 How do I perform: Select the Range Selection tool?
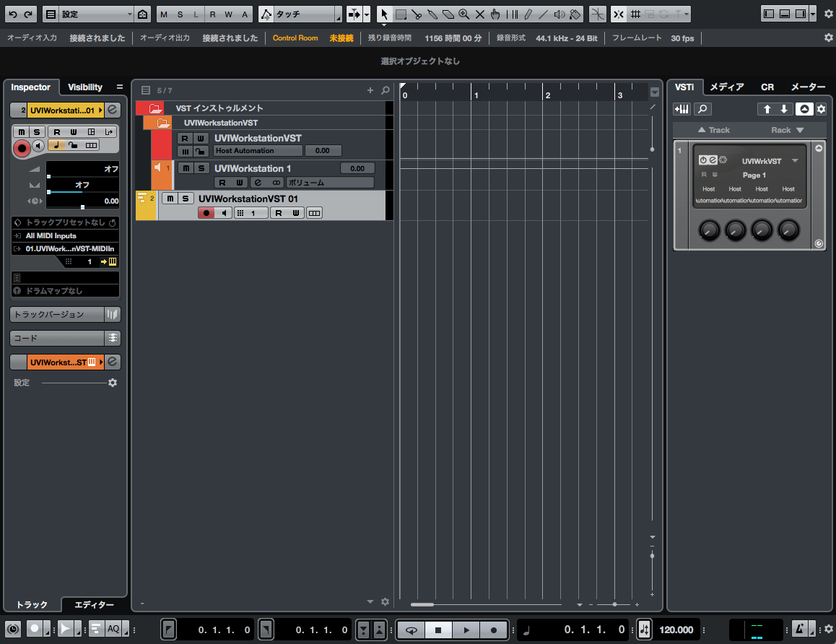point(401,14)
